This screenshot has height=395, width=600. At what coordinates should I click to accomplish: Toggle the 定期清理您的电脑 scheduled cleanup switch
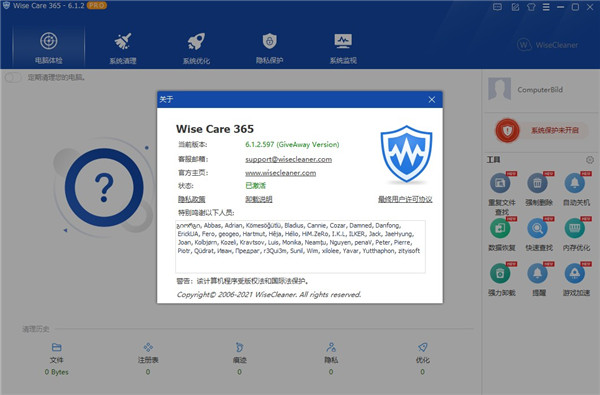tap(13, 77)
